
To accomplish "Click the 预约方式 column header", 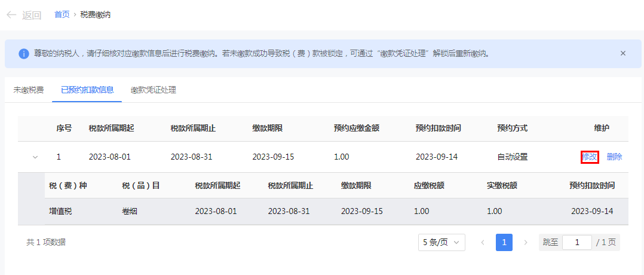I will [x=512, y=129].
